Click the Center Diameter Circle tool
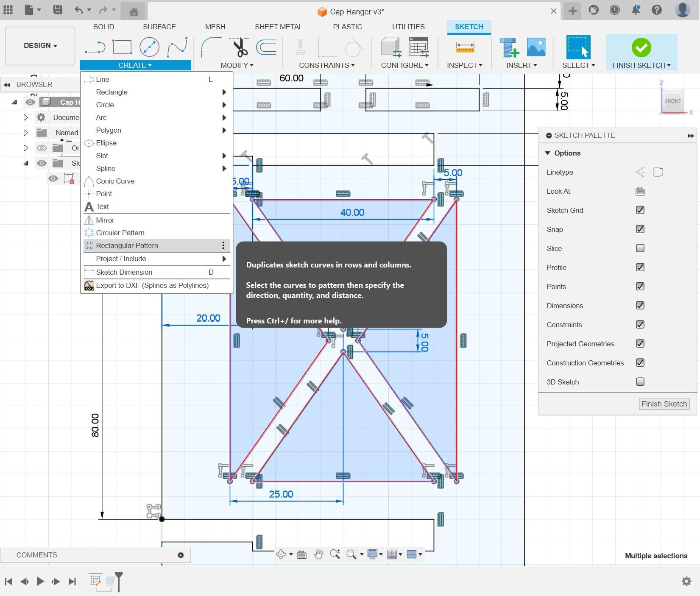 click(149, 47)
